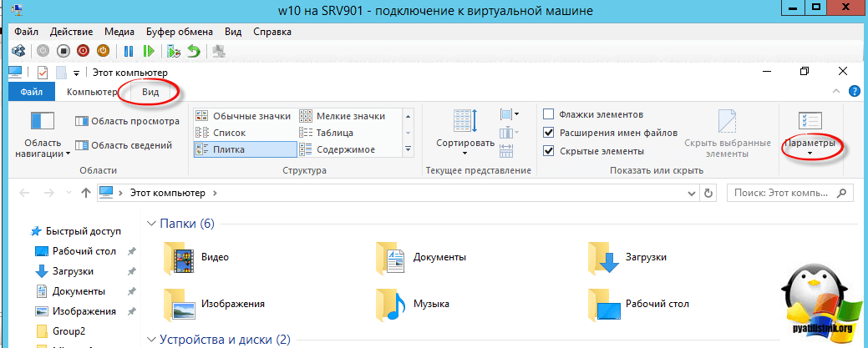Viewport: 868px width, 348px height.
Task: Collapse the Папки (6) section
Action: pyautogui.click(x=151, y=224)
